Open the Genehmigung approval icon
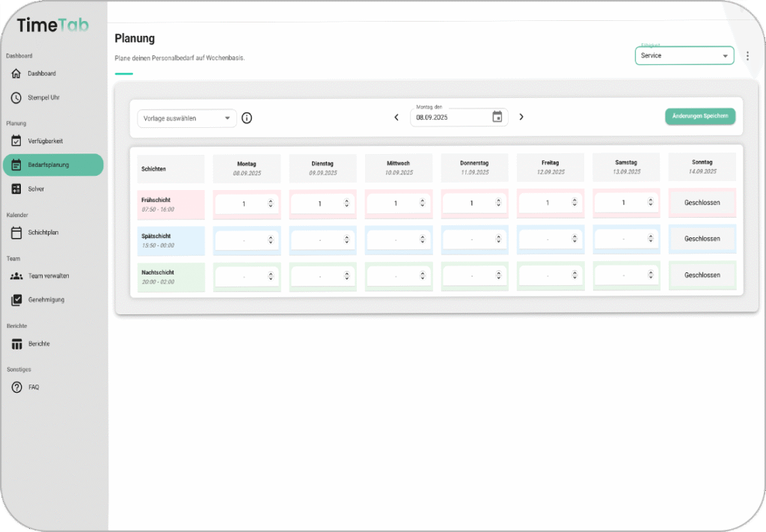This screenshot has height=532, width=766. click(x=16, y=300)
